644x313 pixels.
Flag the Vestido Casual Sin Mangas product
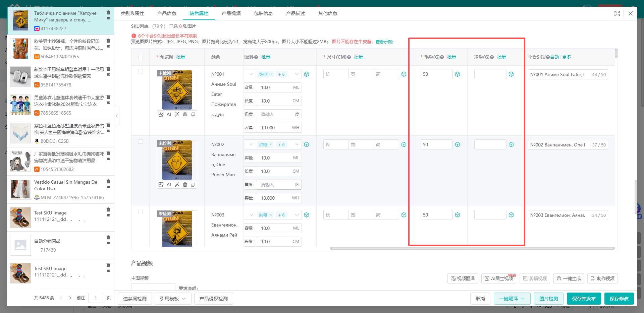108,188
